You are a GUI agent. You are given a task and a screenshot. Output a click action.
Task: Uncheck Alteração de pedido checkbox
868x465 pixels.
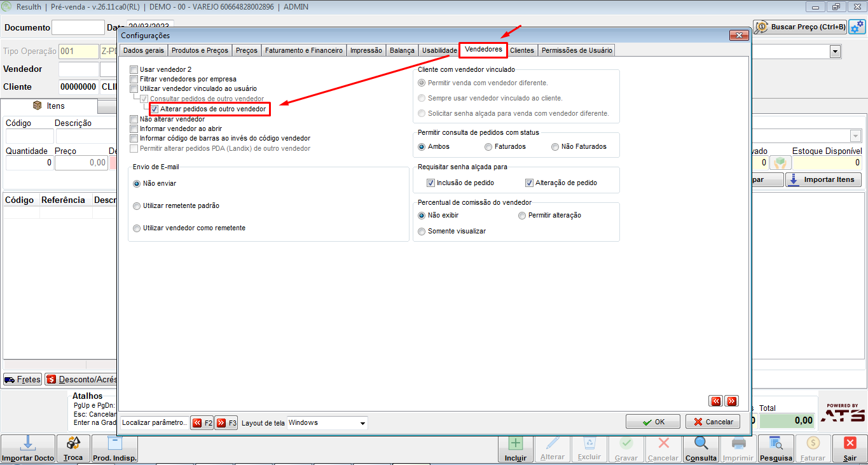pyautogui.click(x=529, y=183)
